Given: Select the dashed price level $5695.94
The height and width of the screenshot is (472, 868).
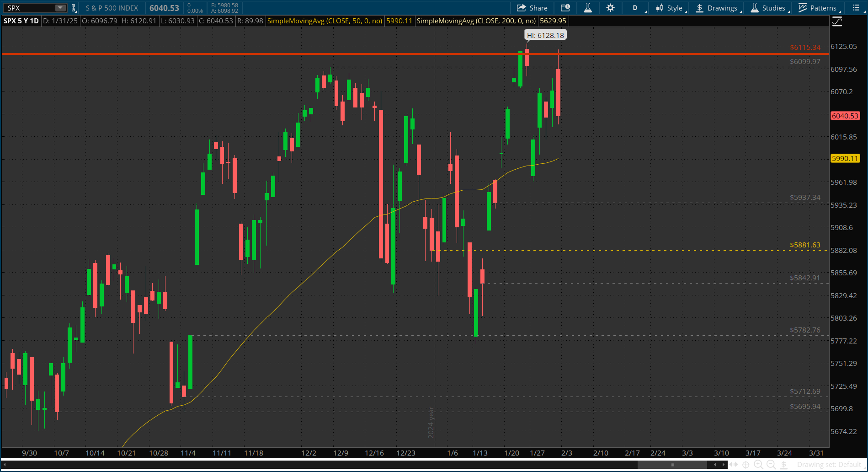Looking at the screenshot, I should 805,407.
